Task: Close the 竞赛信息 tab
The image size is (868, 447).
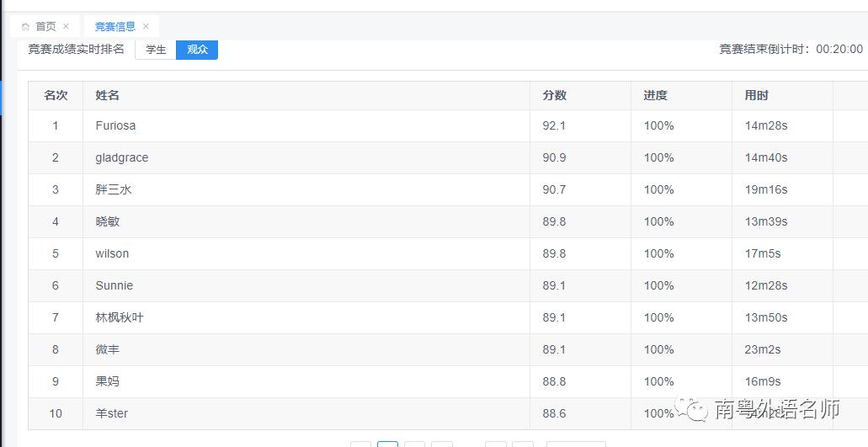Action: (146, 27)
